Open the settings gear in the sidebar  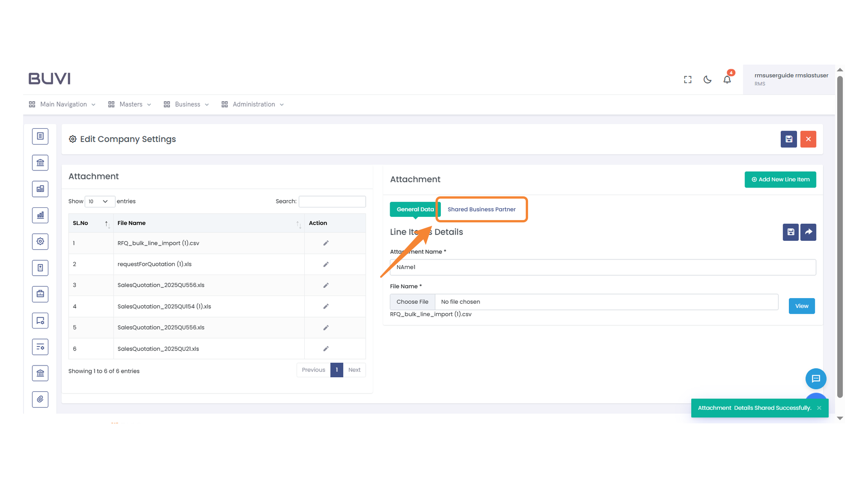click(40, 241)
